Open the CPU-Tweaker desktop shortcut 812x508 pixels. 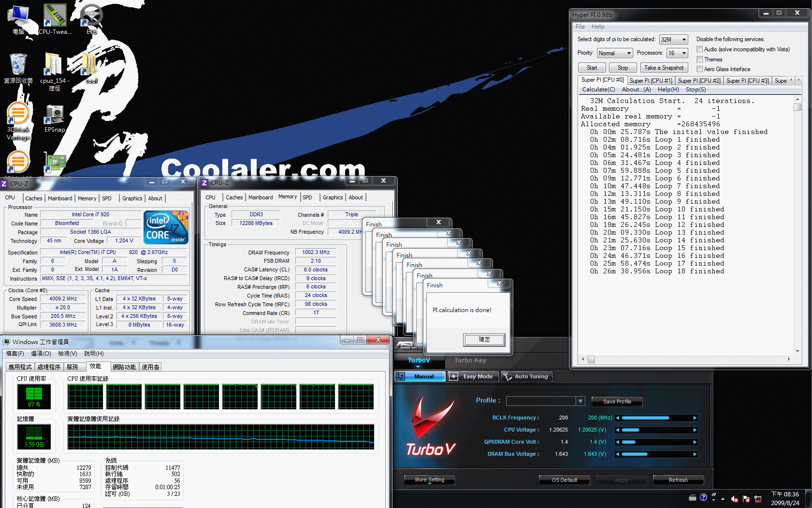pyautogui.click(x=55, y=19)
